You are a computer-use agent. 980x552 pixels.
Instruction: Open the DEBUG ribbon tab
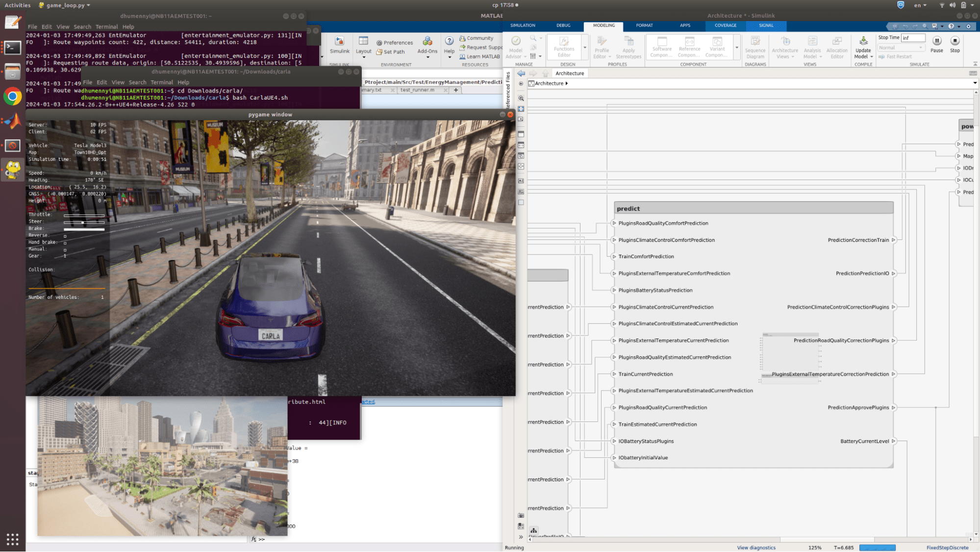pos(563,26)
